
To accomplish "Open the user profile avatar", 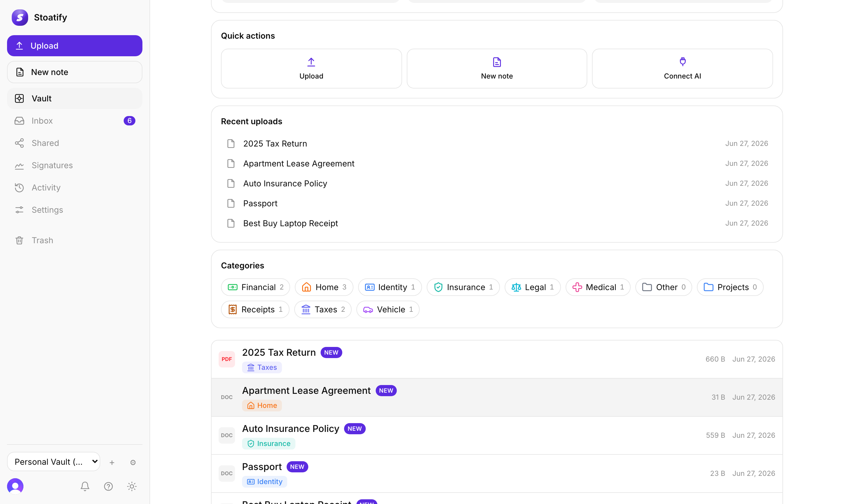I will (x=15, y=486).
